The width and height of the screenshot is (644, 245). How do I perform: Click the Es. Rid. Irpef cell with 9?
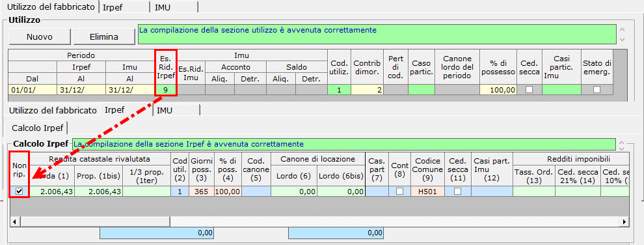[166, 90]
